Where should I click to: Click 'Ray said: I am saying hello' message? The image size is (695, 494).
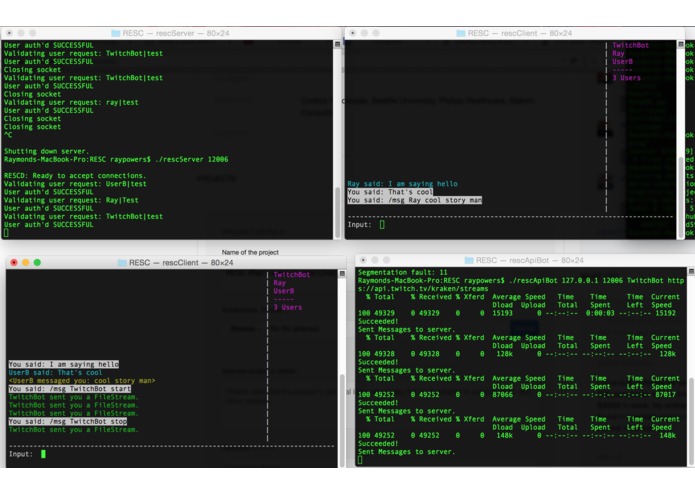(x=402, y=184)
